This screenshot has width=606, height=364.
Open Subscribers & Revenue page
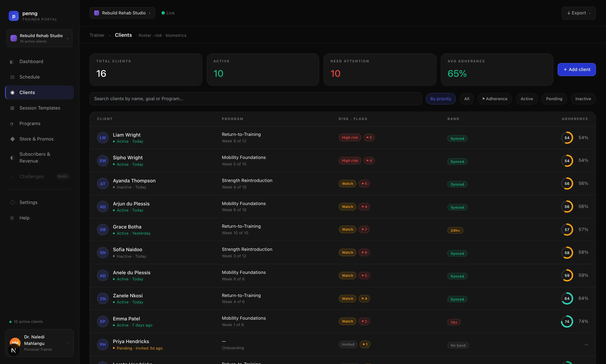[39, 157]
